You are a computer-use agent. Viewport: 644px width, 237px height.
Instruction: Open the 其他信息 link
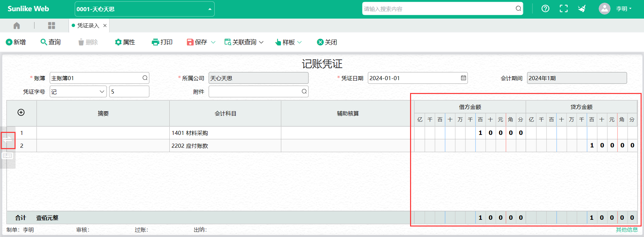627,230
